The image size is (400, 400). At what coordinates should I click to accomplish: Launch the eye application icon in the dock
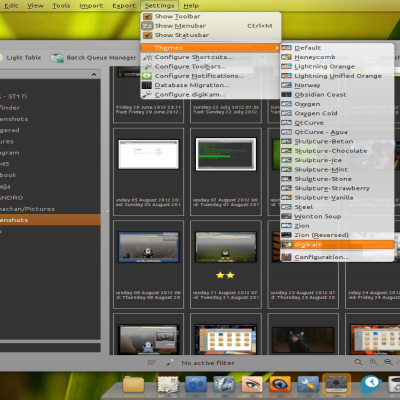(x=252, y=384)
